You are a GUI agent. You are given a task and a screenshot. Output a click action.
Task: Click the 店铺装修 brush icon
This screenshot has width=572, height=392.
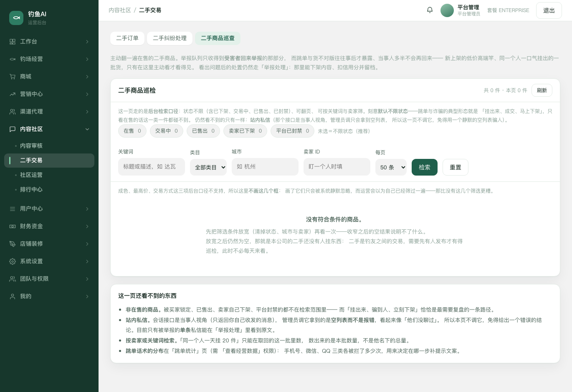click(13, 244)
